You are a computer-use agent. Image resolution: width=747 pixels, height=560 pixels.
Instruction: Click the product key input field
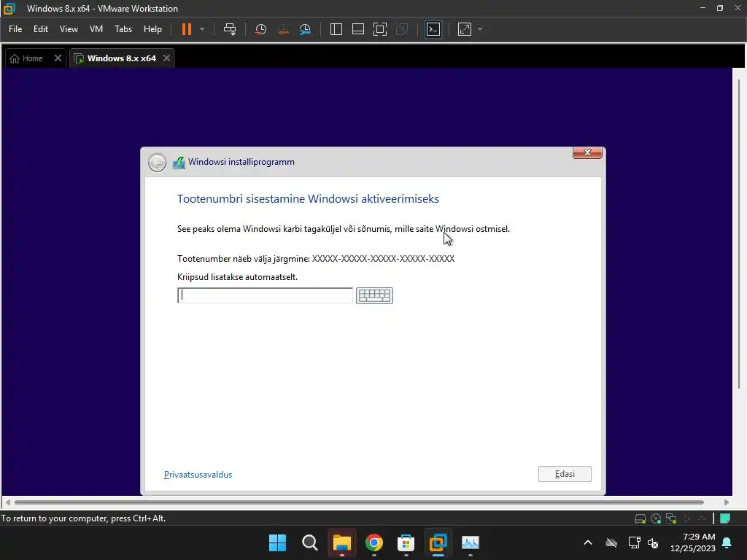[265, 295]
